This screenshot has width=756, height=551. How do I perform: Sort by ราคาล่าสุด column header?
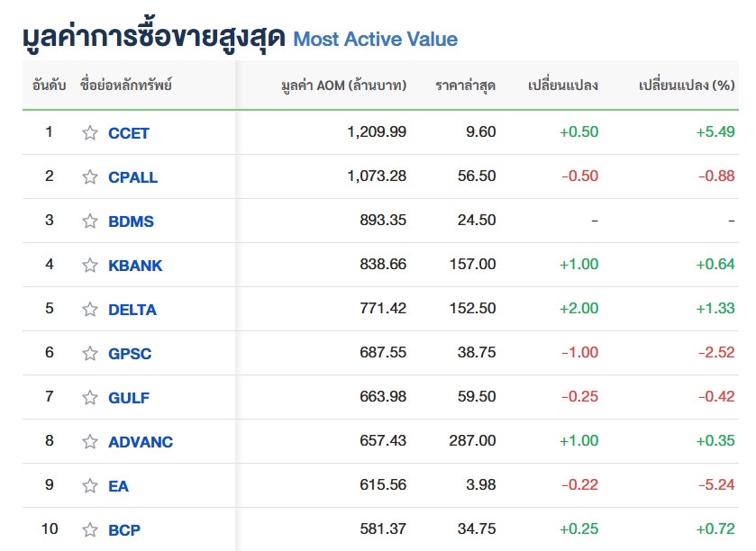465,86
